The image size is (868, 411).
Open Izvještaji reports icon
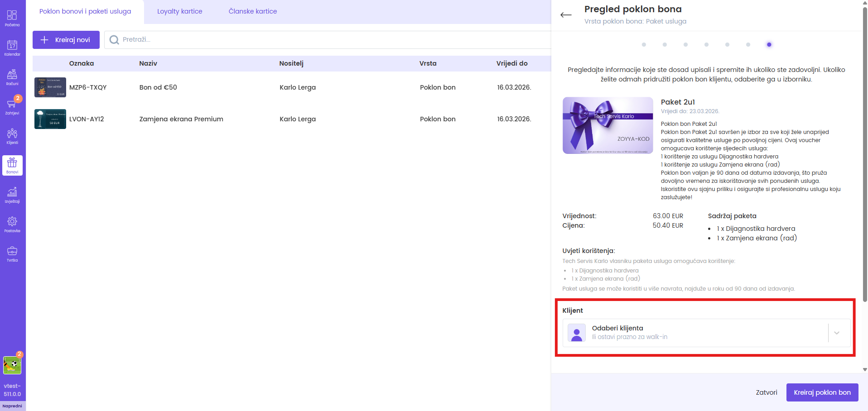[x=12, y=195]
